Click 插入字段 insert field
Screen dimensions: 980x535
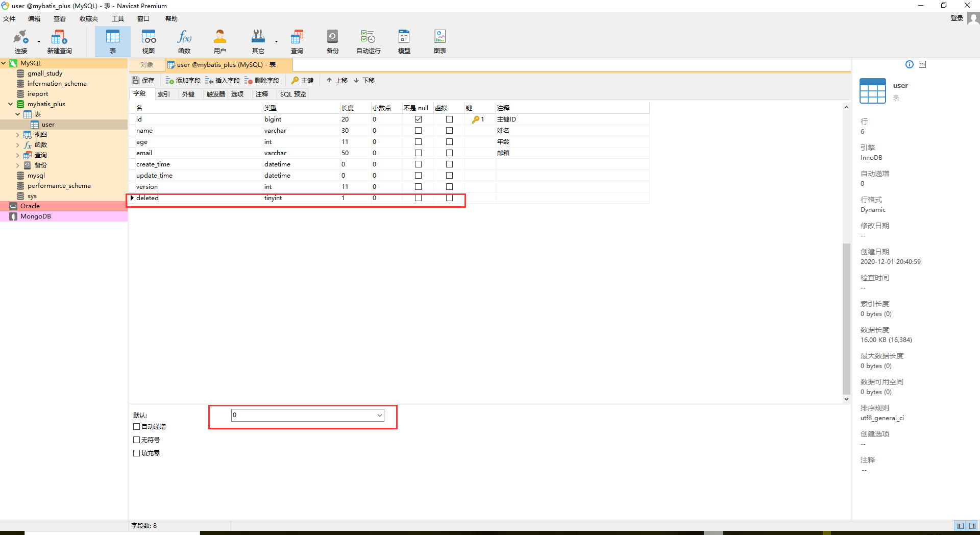click(x=223, y=81)
